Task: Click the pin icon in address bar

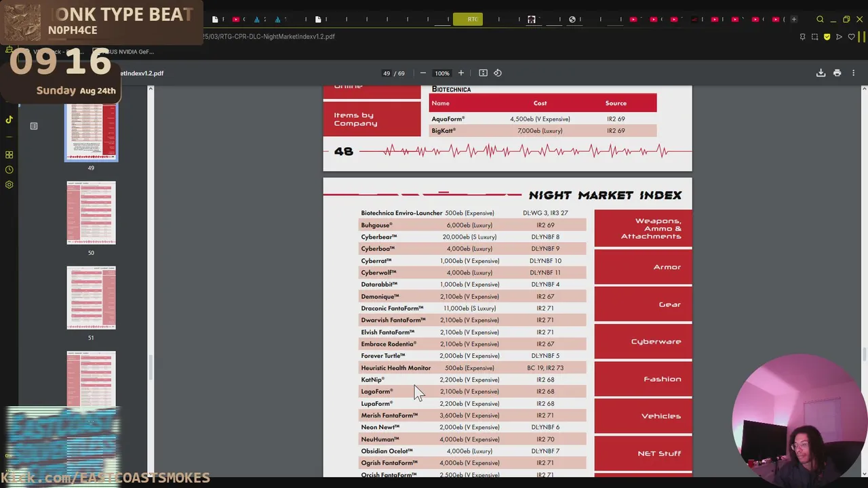Action: (802, 37)
